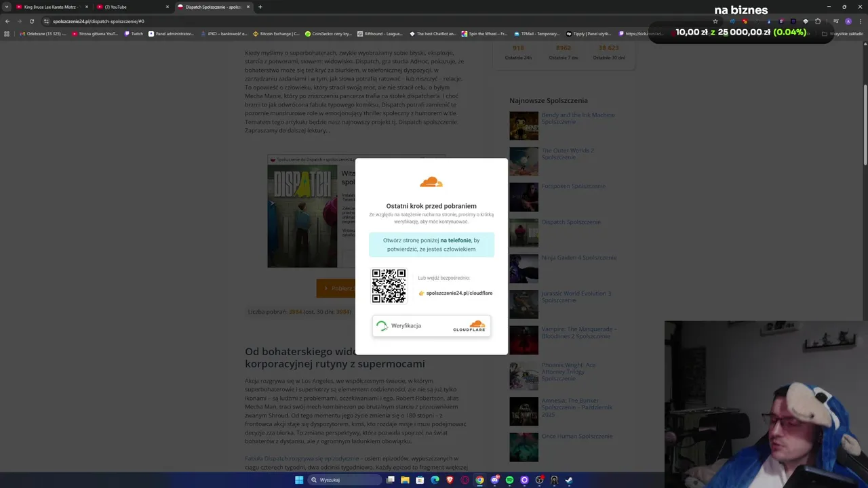The height and width of the screenshot is (488, 868).
Task: Close the YouTube tab
Action: coord(167,7)
